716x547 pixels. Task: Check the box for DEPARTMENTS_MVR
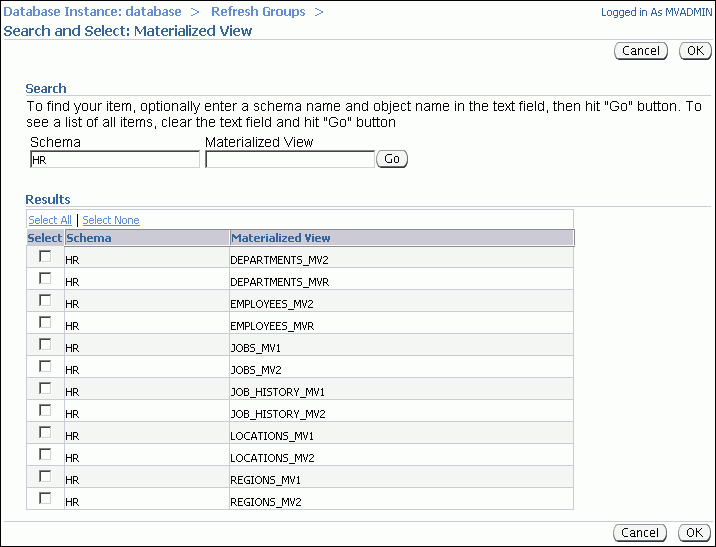coord(45,278)
